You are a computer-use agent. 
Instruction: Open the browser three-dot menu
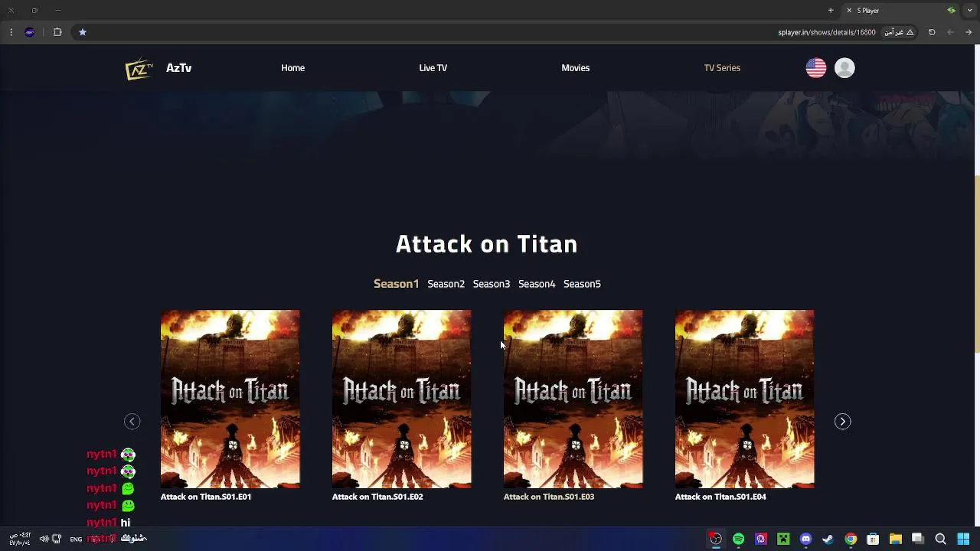(11, 32)
